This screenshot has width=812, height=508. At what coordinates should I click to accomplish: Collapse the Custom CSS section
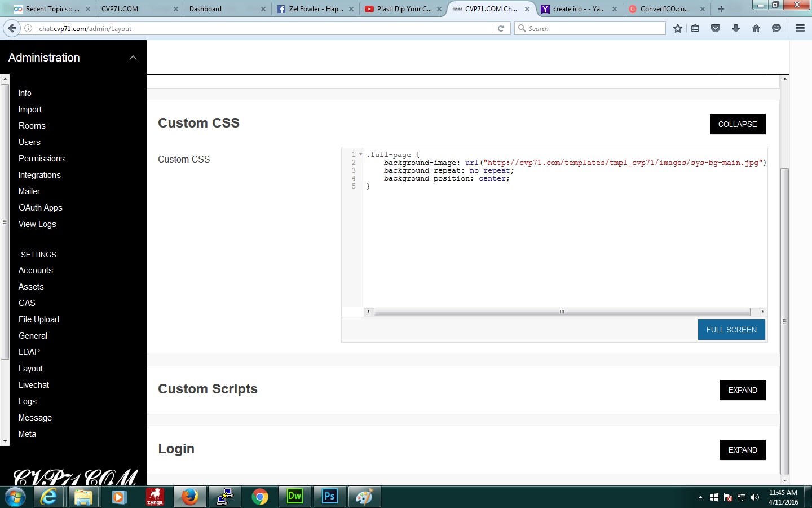click(737, 124)
